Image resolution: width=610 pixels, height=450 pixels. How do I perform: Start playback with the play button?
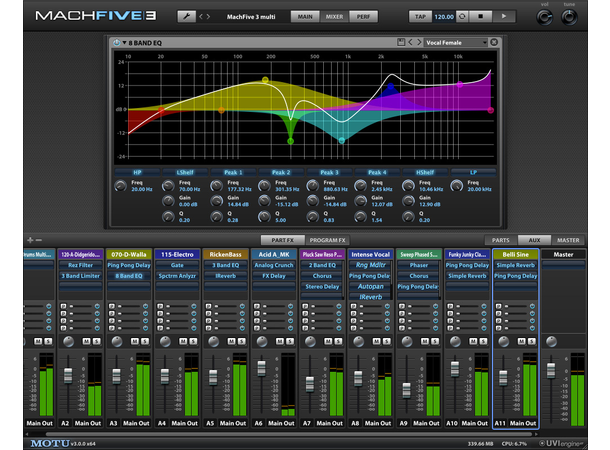504,16
